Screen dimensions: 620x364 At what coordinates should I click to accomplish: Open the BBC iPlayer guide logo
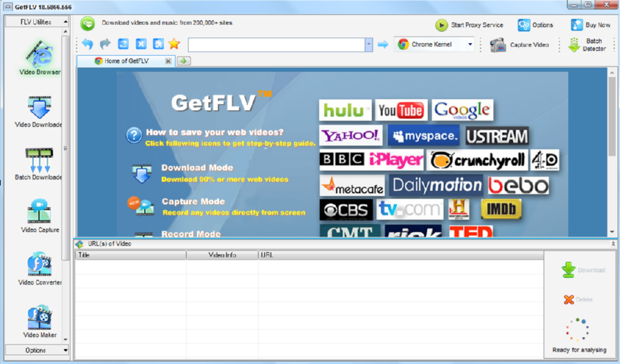click(371, 160)
